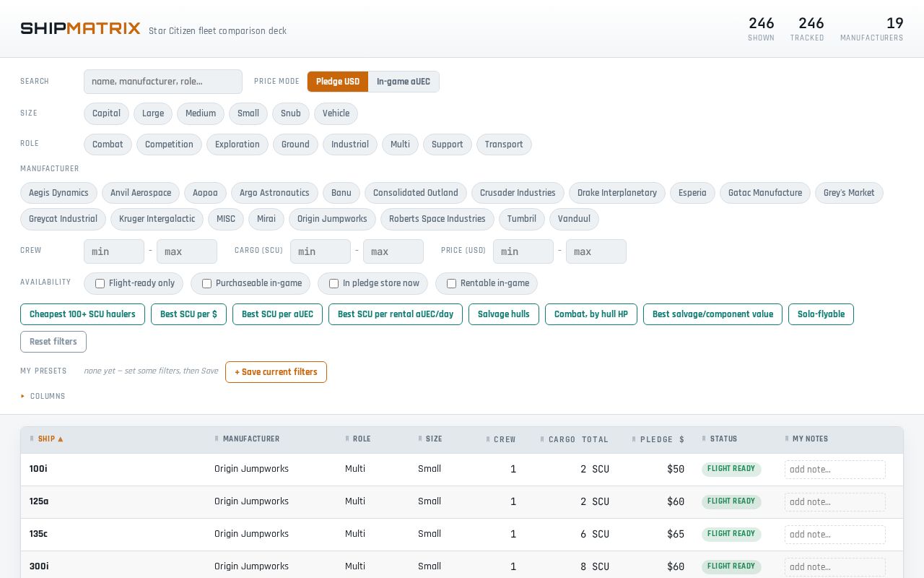Click the ShipMatrix logo
Screen dimensions: 924x578
coord(80,28)
